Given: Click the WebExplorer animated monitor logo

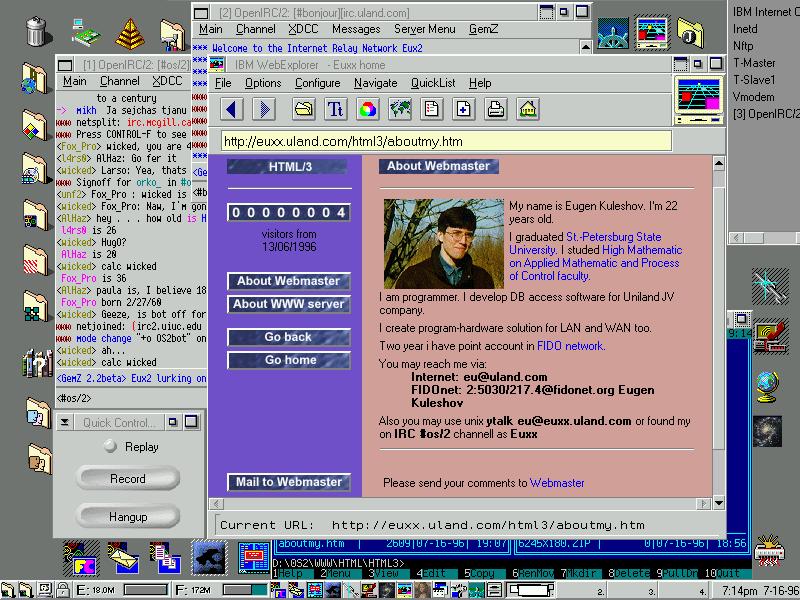Looking at the screenshot, I should coord(698,100).
